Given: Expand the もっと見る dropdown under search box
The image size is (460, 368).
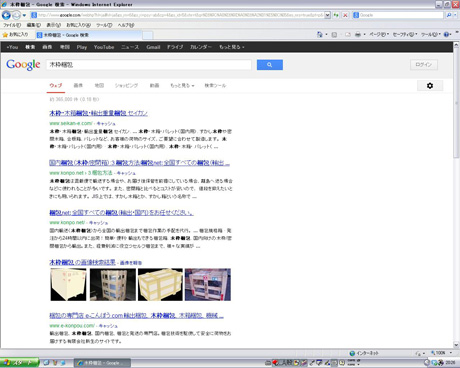Looking at the screenshot, I should 182,86.
